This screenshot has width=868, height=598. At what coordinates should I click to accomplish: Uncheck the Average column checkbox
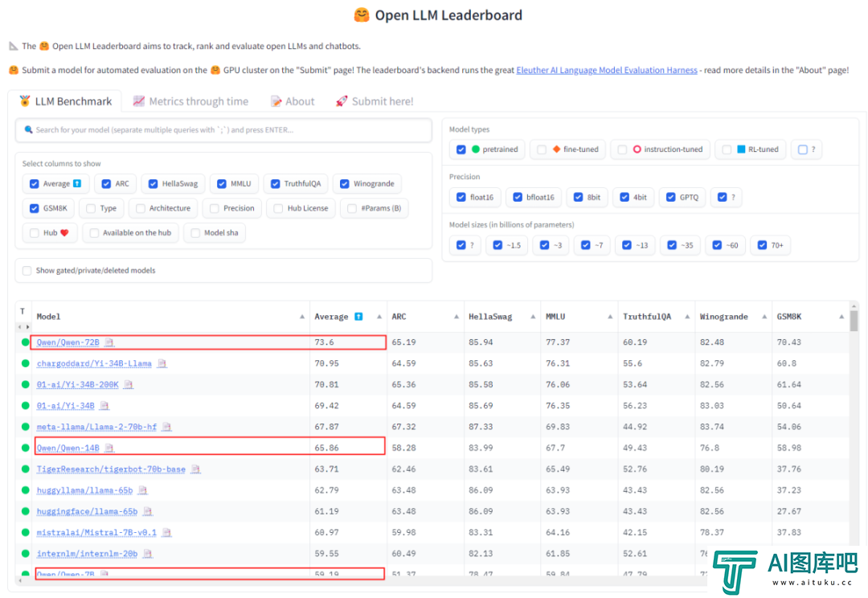35,184
